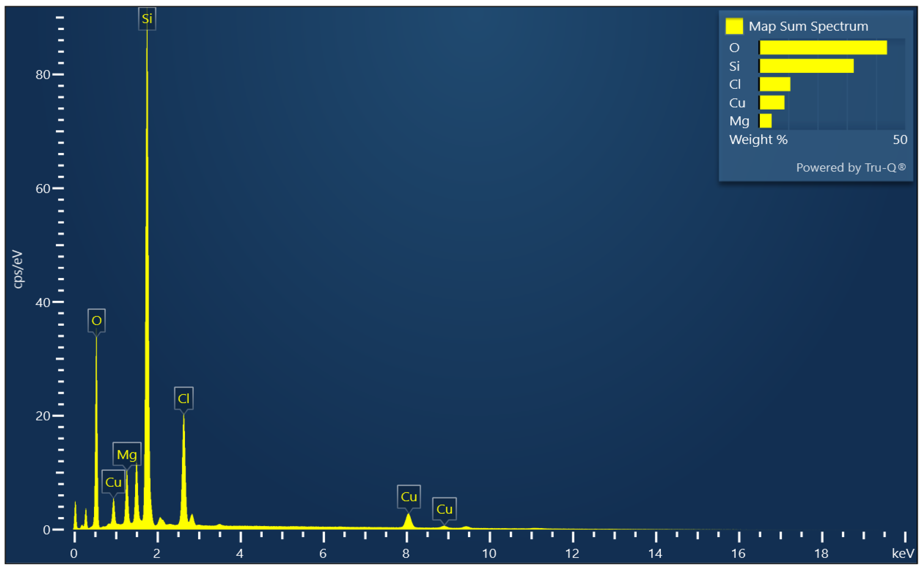The image size is (924, 570).
Task: Click the Weight % label in legend
Action: [x=758, y=139]
